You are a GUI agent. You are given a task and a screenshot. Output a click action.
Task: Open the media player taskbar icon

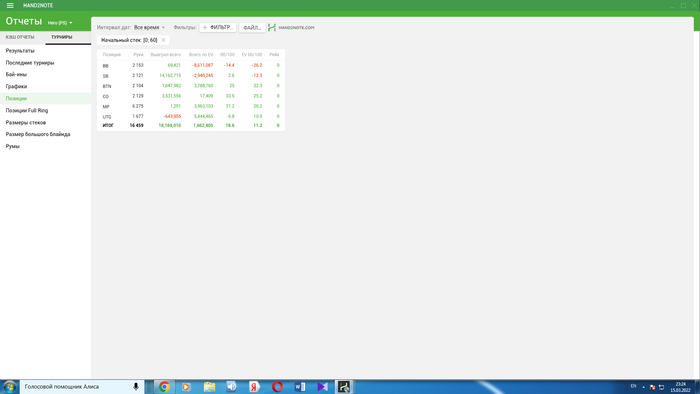[x=186, y=387]
